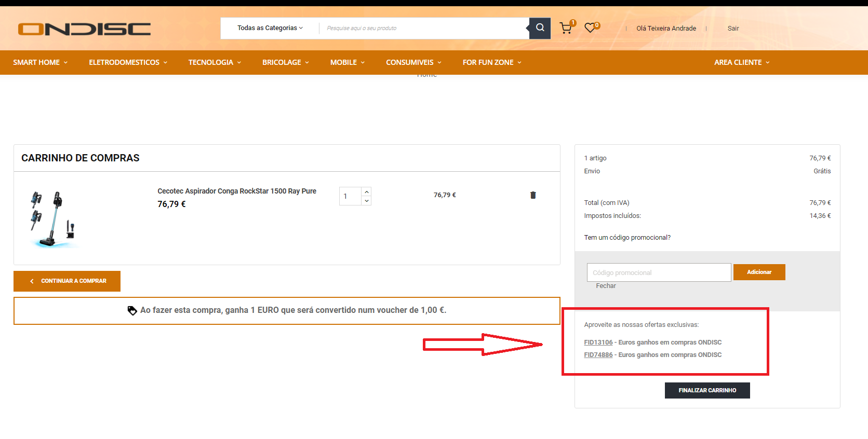Screen dimensions: 868x439
Task: Expand the ELETRODOMESTICOS menu
Action: pyautogui.click(x=128, y=62)
